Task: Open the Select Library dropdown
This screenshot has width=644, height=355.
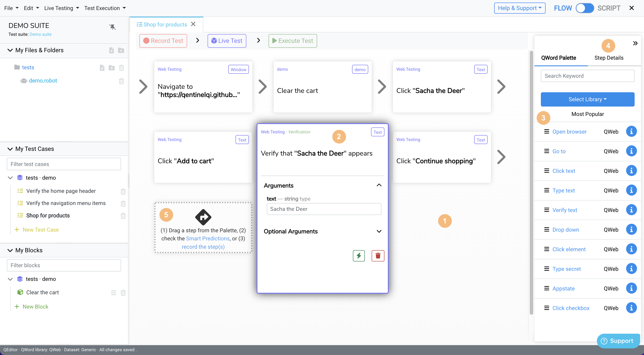Action: pos(588,99)
